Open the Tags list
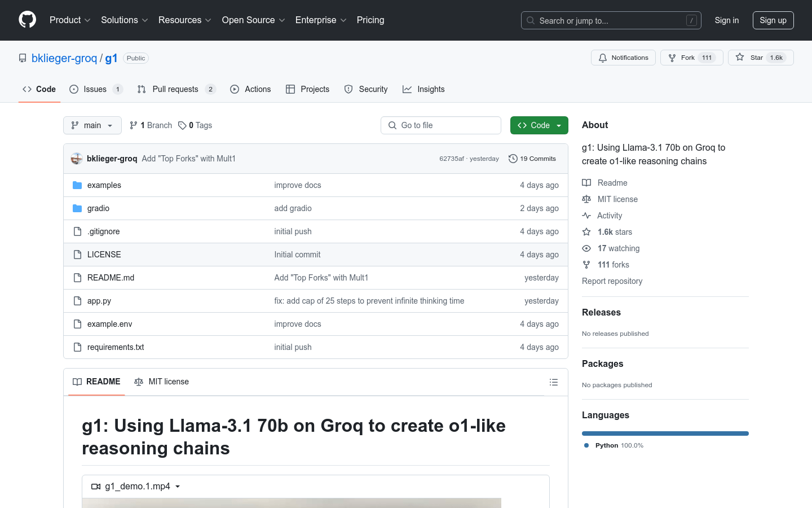This screenshot has height=508, width=812. (x=195, y=125)
